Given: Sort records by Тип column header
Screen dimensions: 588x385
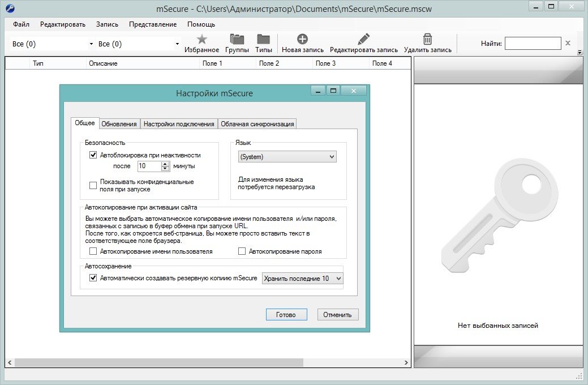Looking at the screenshot, I should 58,63.
